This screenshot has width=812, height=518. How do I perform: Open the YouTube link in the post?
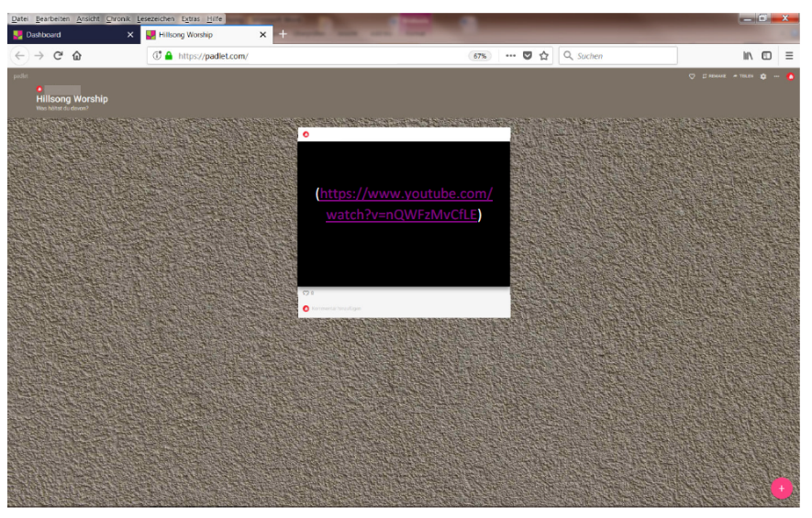[405, 204]
